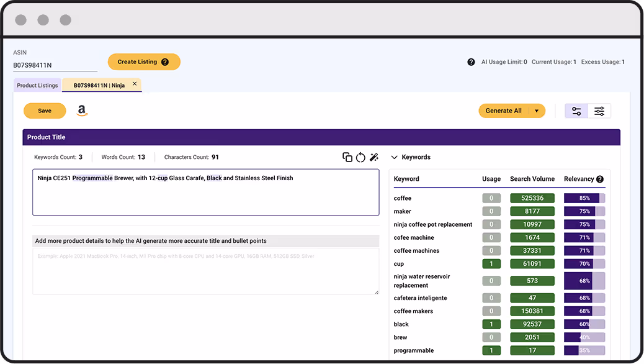The width and height of the screenshot is (644, 364).
Task: Select the 'cafetera inteligente' keyword
Action: click(x=420, y=298)
